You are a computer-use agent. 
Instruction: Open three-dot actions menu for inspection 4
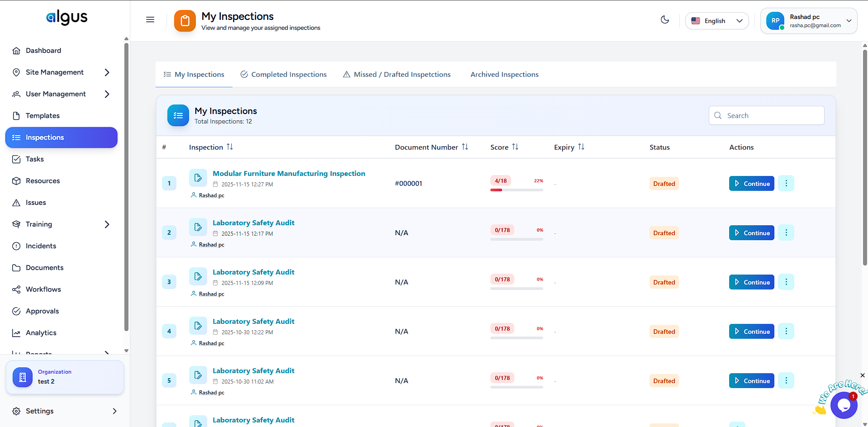786,331
